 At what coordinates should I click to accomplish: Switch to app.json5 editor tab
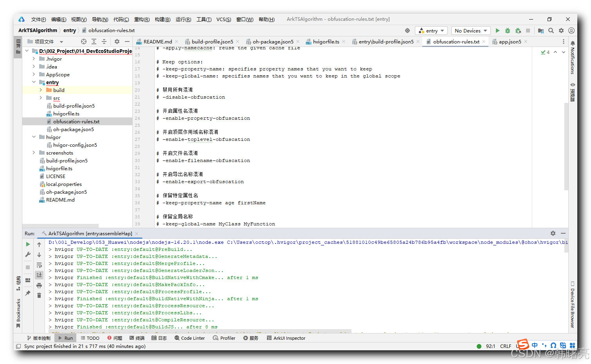pyautogui.click(x=510, y=41)
